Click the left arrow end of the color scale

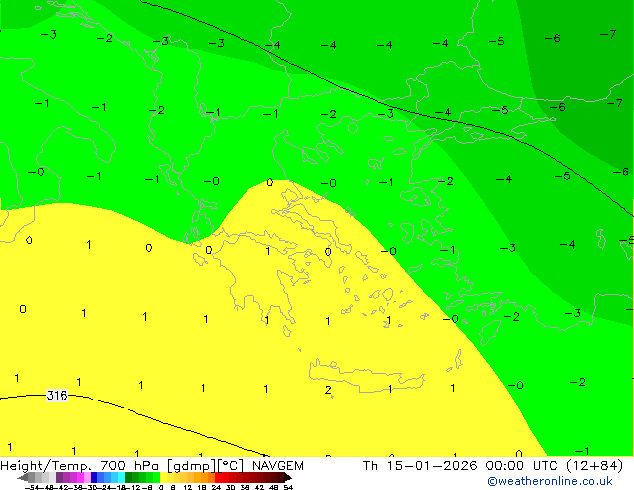click(23, 477)
